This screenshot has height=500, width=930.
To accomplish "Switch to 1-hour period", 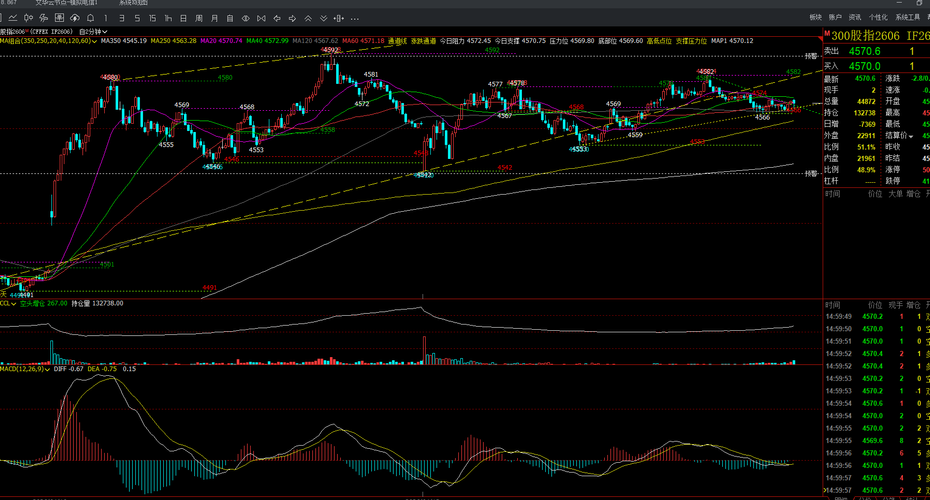I will 168,18.
